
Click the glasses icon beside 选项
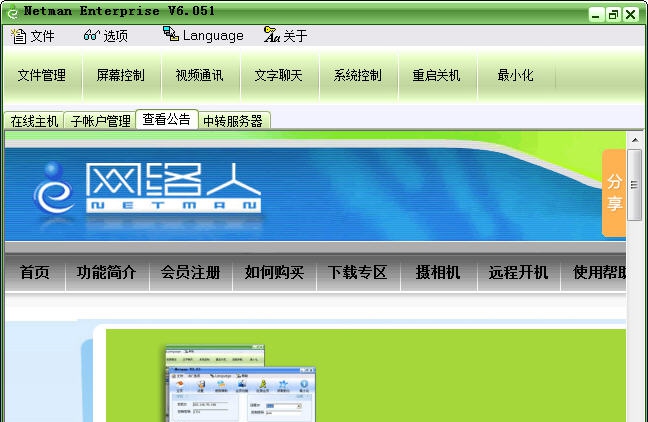tap(91, 35)
